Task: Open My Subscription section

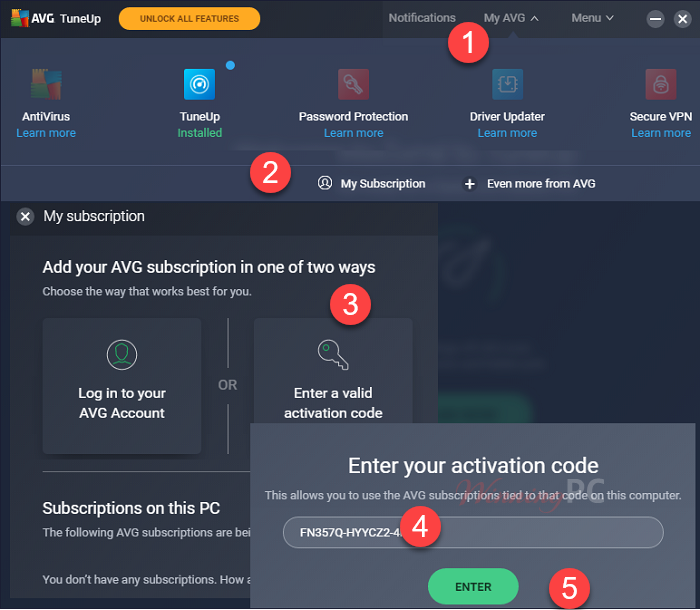Action: click(x=371, y=184)
